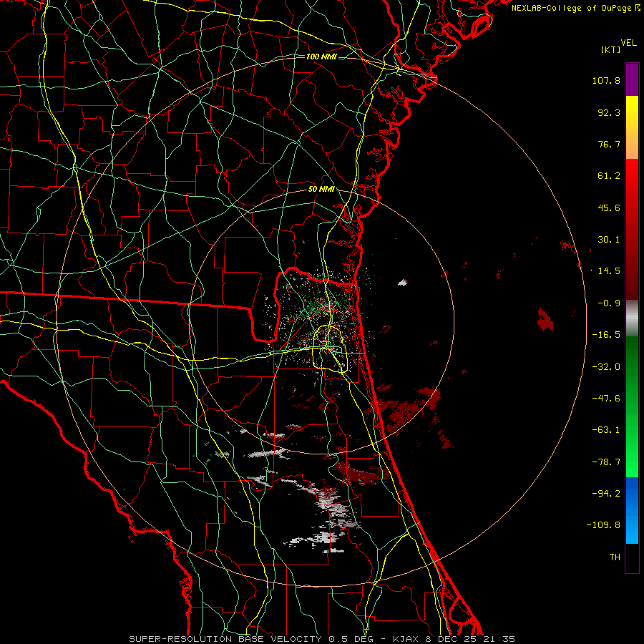644x644 pixels.
Task: Click the NEXLAB-College of DuPage header text
Action: click(576, 8)
